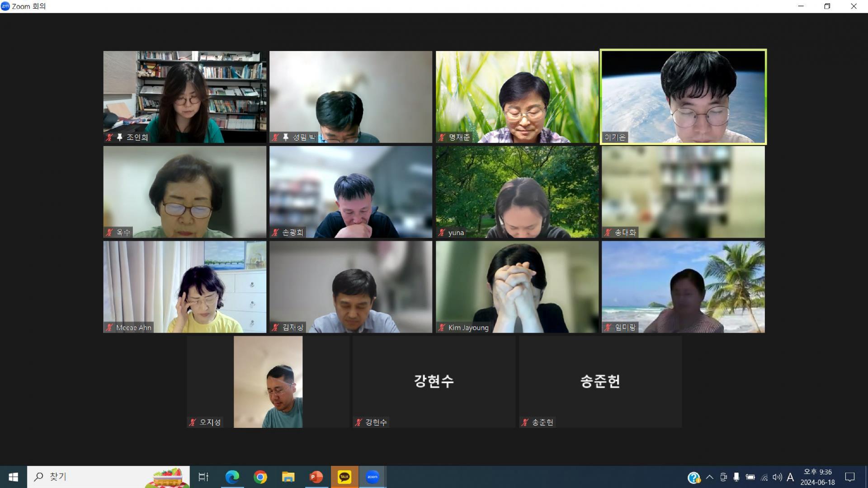Click the Zoom app icon in title bar
Screen dimensions: 868x488
(5, 6)
